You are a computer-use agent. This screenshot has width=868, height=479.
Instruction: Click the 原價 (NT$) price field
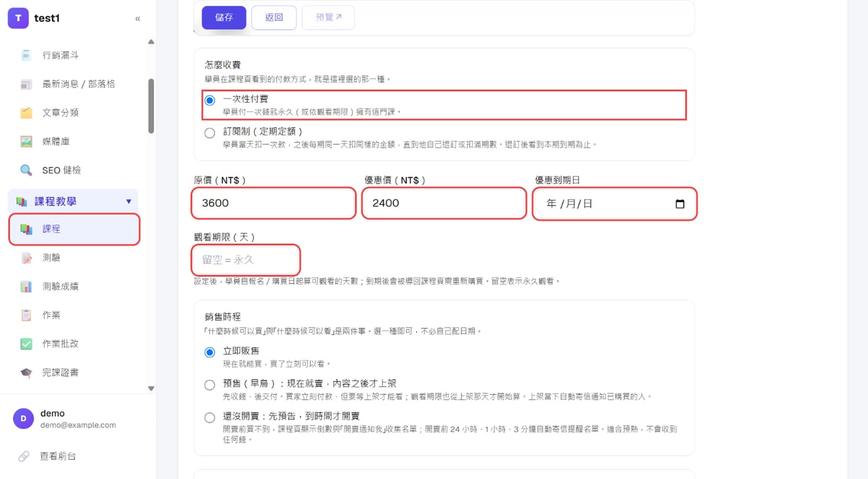point(274,203)
